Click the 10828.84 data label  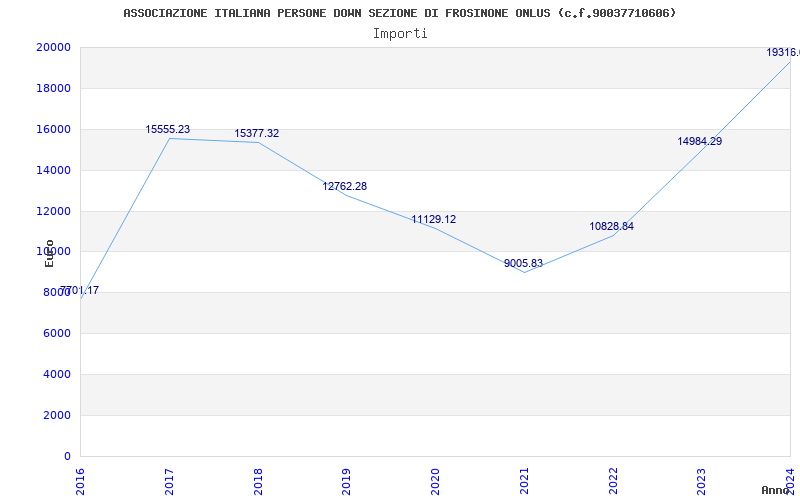click(x=611, y=227)
